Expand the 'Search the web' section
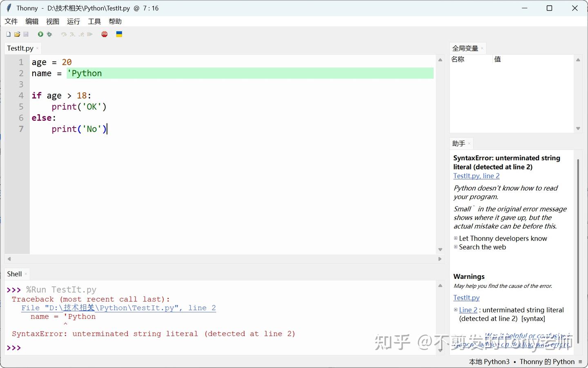The image size is (588, 368). pos(456,247)
